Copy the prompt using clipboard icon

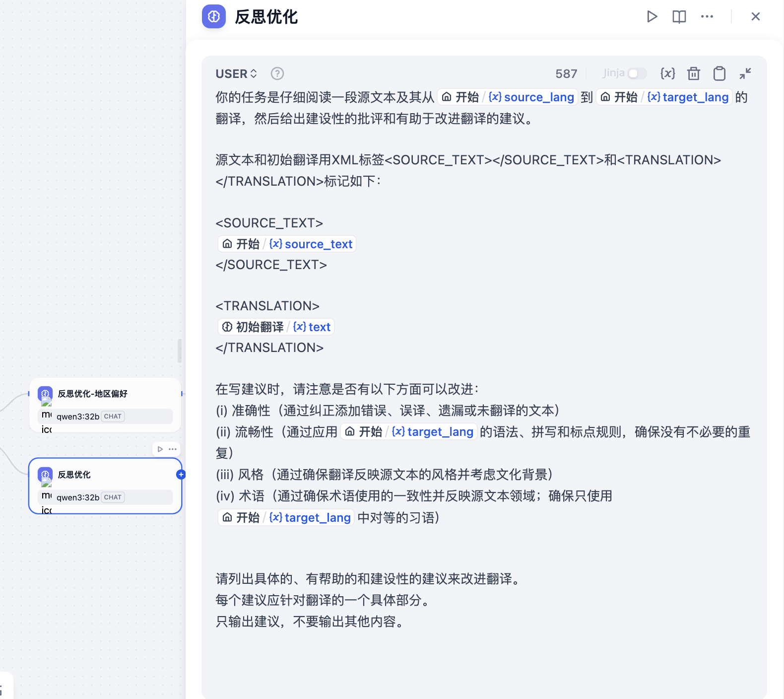719,73
